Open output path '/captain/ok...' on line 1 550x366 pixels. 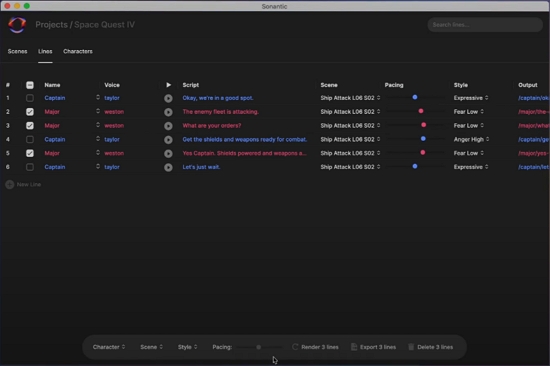pos(534,98)
